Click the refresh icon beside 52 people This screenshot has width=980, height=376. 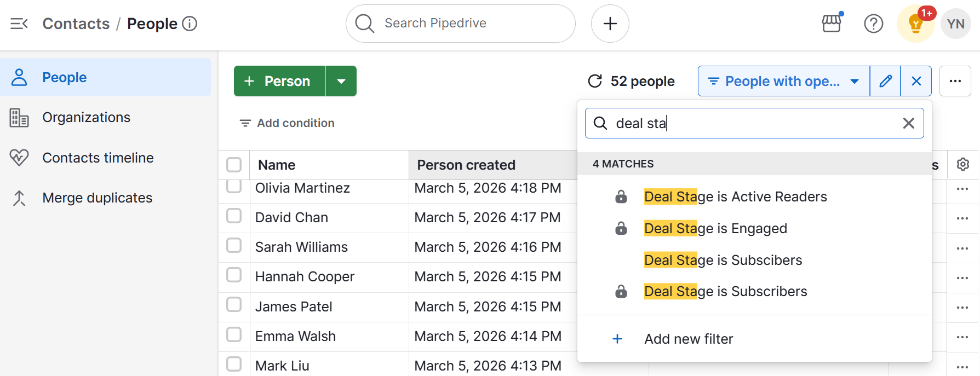click(x=595, y=81)
